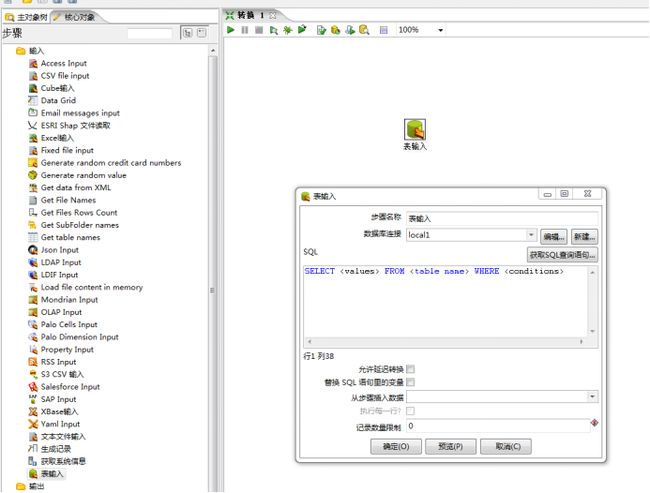Screen dimensions: 650x493
Task: Click the explore database icon
Action: coord(364,30)
